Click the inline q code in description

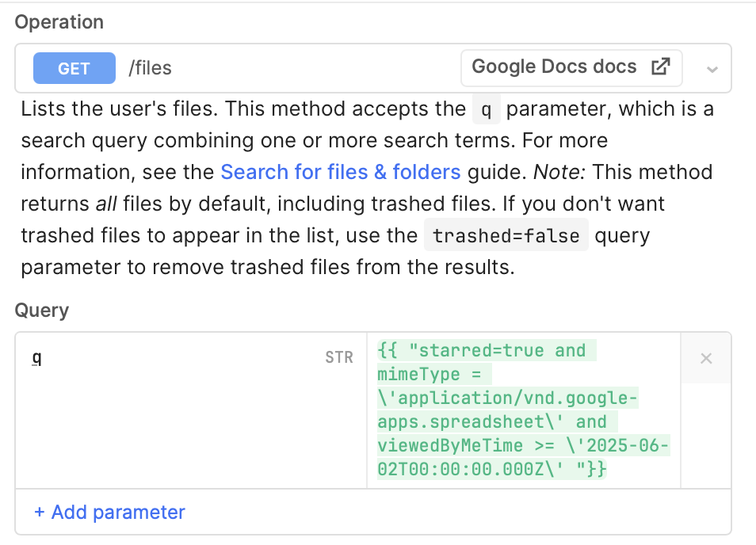(x=486, y=109)
